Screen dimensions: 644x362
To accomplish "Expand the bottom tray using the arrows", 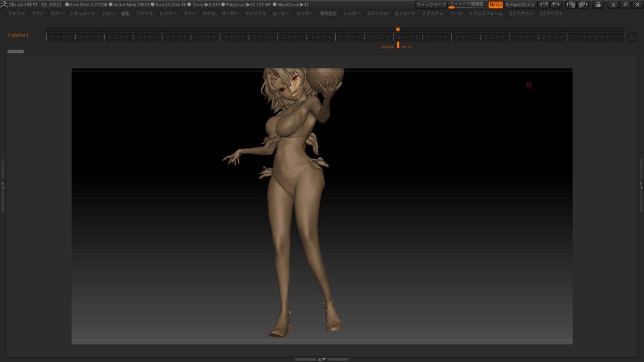I will coord(321,359).
